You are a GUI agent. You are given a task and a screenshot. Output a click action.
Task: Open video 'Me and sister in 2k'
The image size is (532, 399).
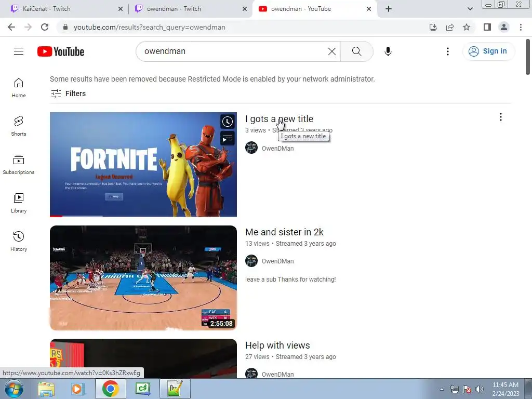pos(284,232)
